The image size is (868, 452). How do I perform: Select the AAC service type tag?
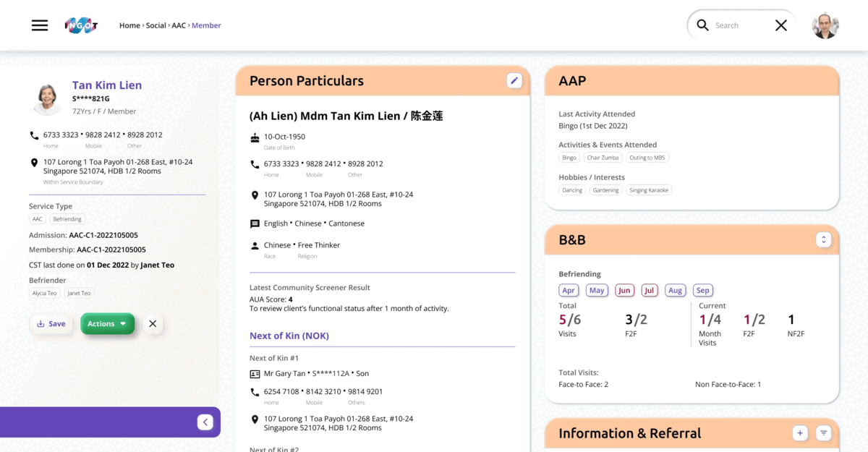pyautogui.click(x=38, y=219)
